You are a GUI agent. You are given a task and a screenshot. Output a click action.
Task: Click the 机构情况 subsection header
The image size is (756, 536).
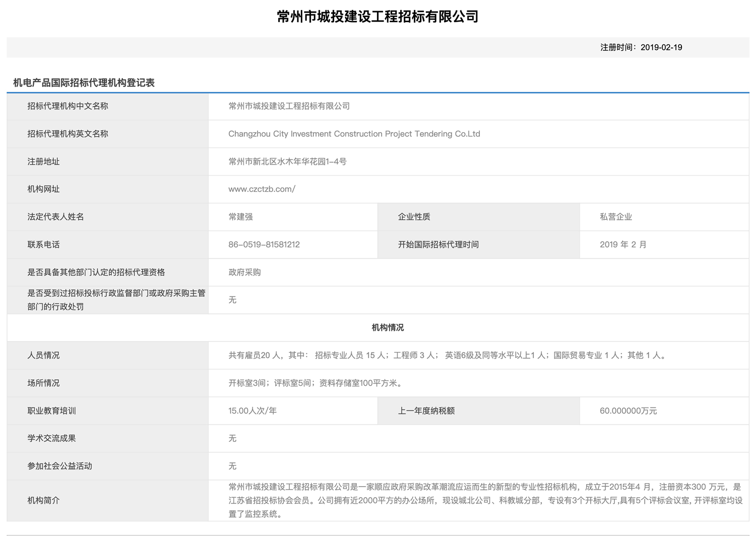[x=388, y=328]
